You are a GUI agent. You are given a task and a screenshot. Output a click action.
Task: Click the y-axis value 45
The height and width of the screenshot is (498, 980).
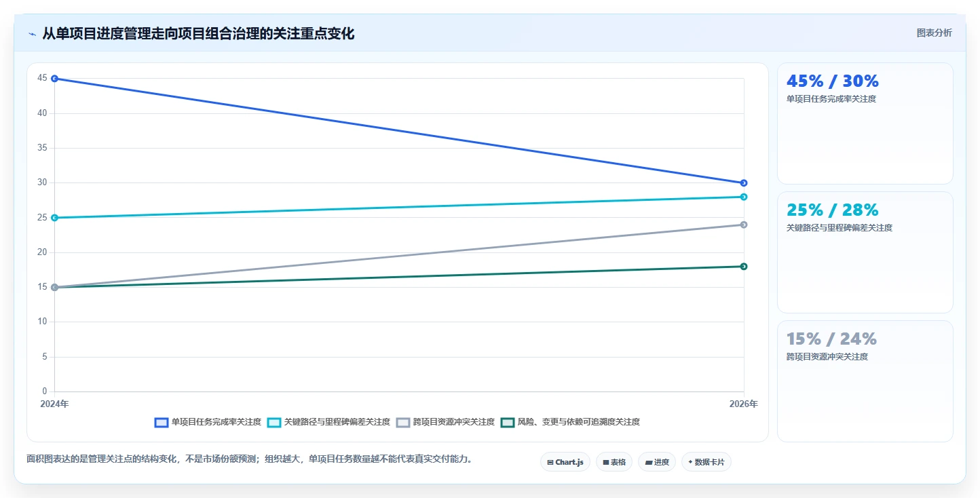43,79
